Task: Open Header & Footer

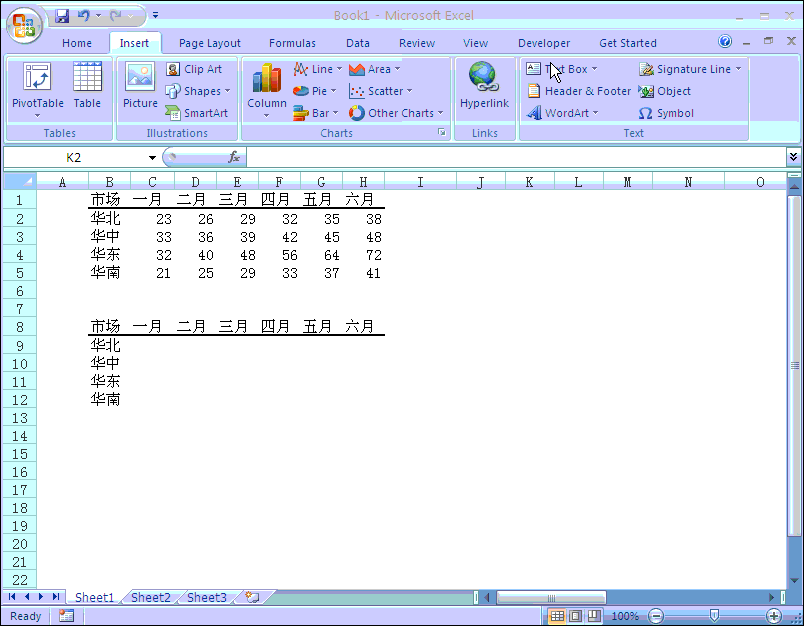Action: 579,91
